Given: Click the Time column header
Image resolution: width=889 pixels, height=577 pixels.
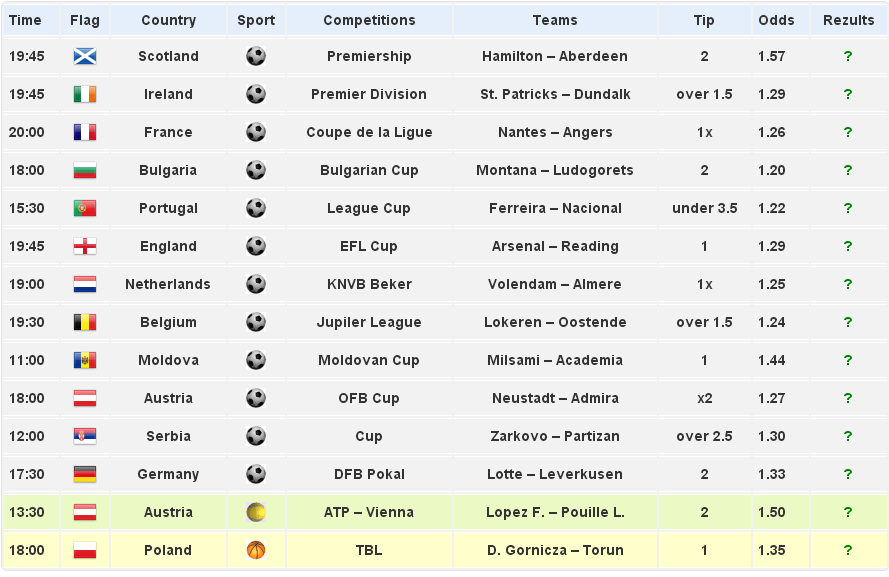Looking at the screenshot, I should point(25,20).
